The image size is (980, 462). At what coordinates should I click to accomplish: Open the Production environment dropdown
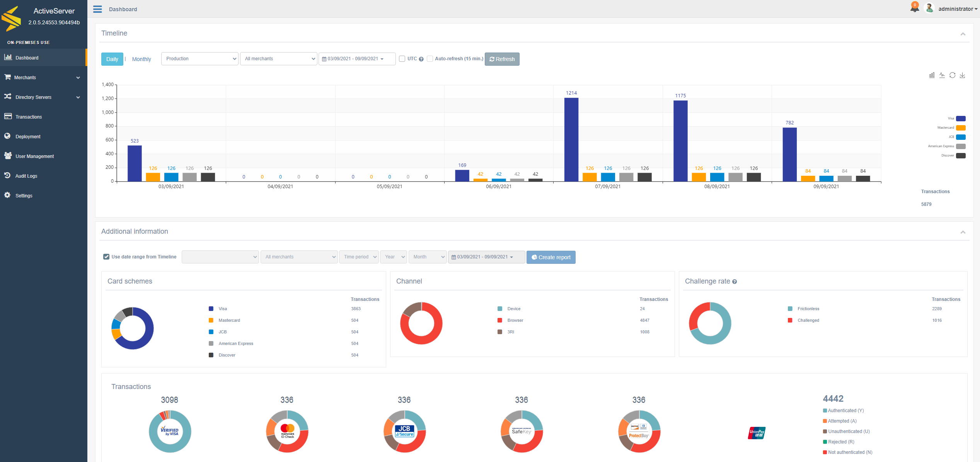(x=200, y=59)
